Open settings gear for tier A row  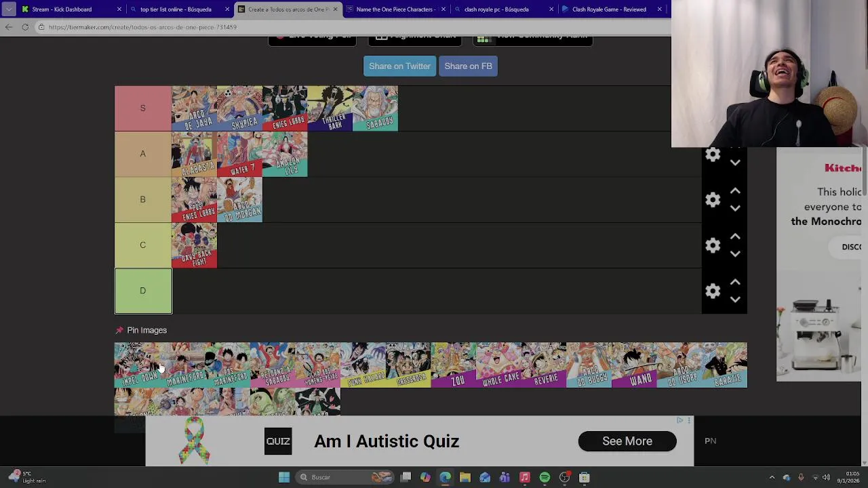click(713, 155)
